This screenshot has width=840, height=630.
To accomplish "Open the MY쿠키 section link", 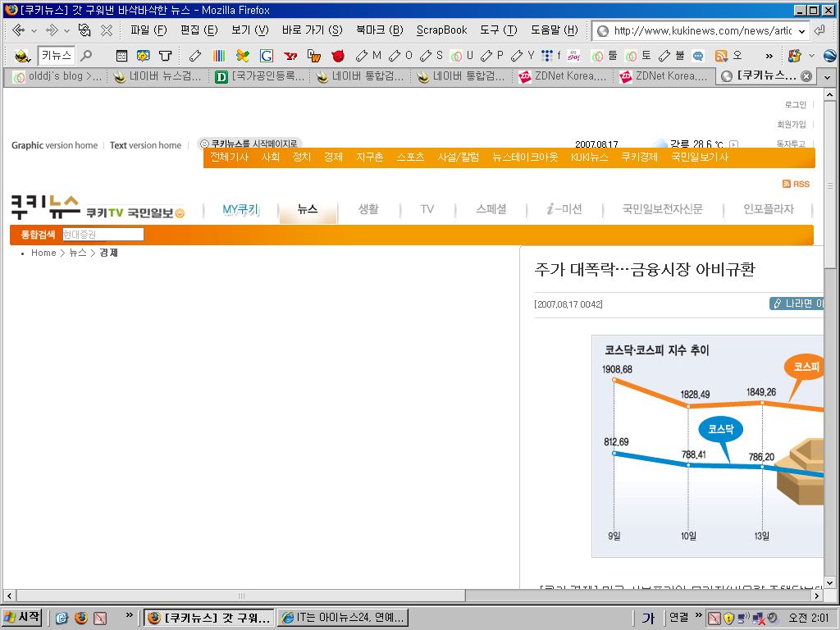I will point(240,209).
